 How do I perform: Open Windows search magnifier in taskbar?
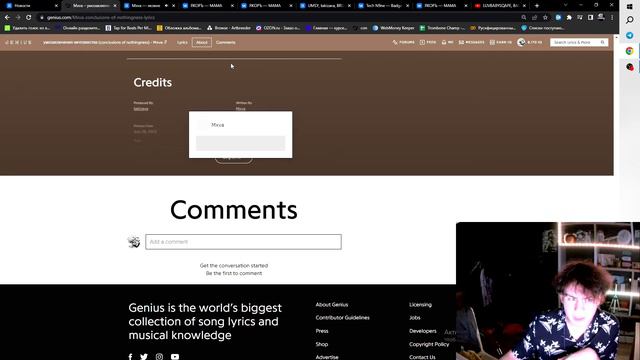click(630, 20)
